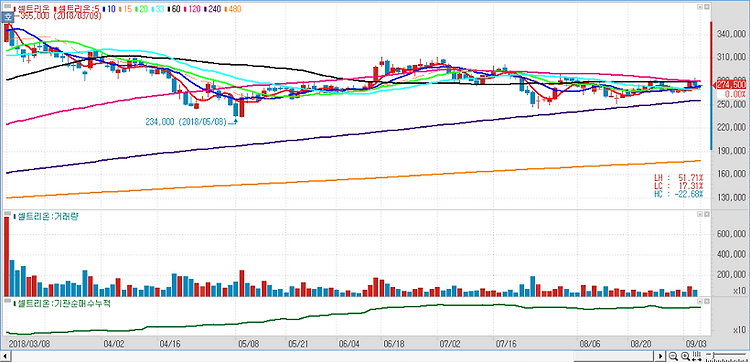
Task: Click the 220,000 price axis label
Action: click(732, 128)
